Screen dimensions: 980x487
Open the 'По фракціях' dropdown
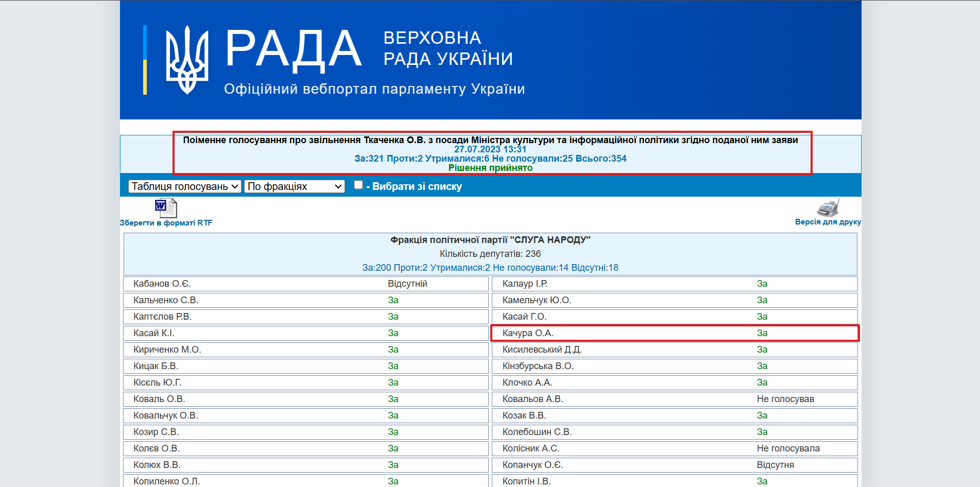(295, 186)
